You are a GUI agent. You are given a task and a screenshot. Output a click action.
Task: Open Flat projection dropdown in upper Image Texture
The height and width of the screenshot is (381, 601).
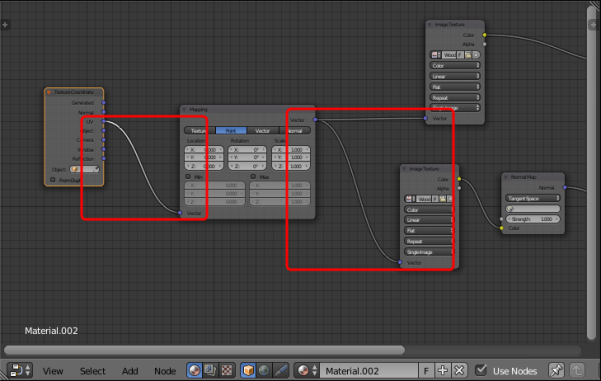click(x=455, y=87)
